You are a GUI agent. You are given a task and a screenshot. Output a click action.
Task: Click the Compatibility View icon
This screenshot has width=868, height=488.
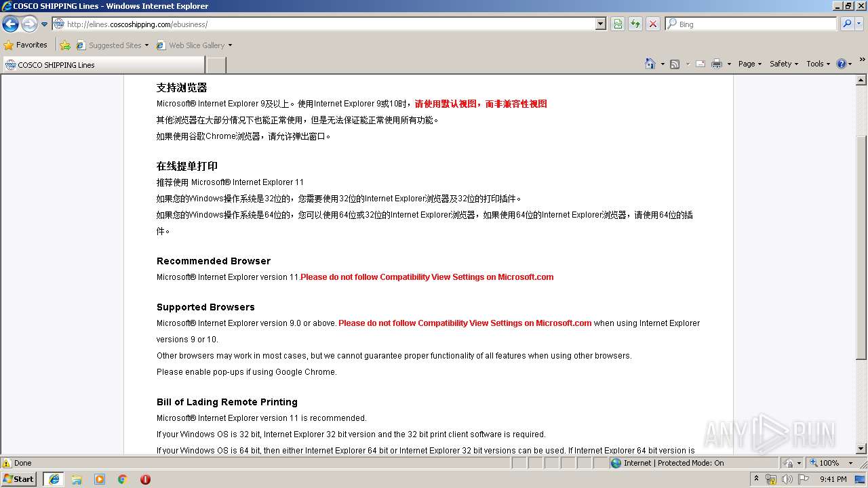click(x=618, y=24)
